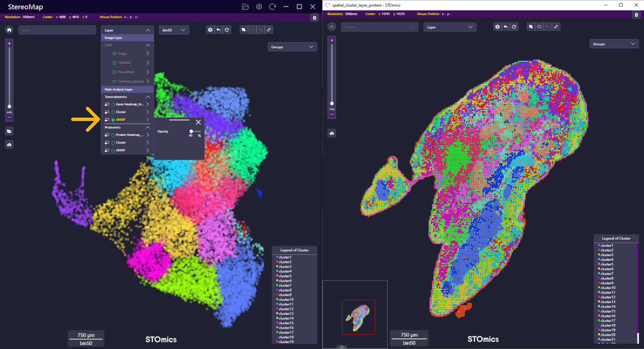Enable the DAPI Image layer checkbox
This screenshot has width=644, height=349.
114,54
